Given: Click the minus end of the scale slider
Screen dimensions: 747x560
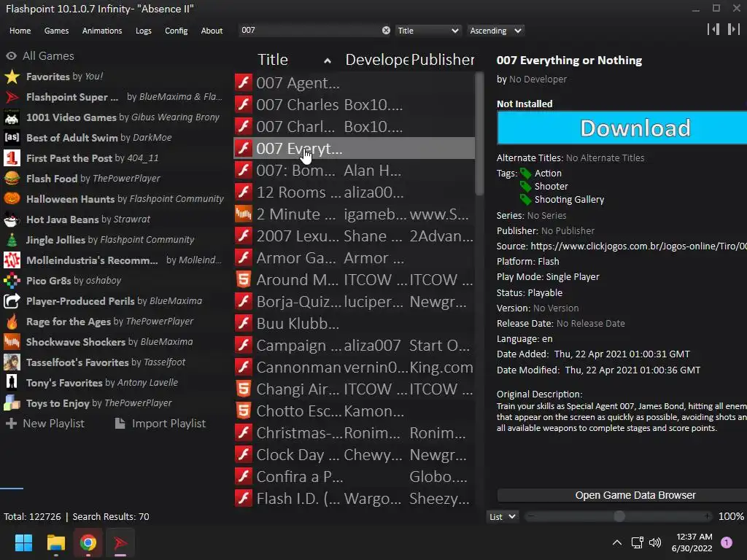Looking at the screenshot, I should [x=531, y=517].
